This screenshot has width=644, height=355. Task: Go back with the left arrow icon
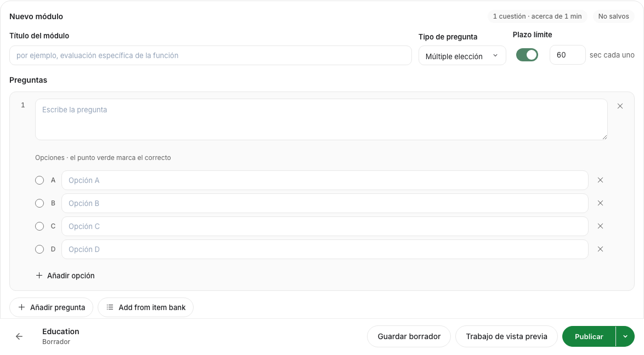19,336
